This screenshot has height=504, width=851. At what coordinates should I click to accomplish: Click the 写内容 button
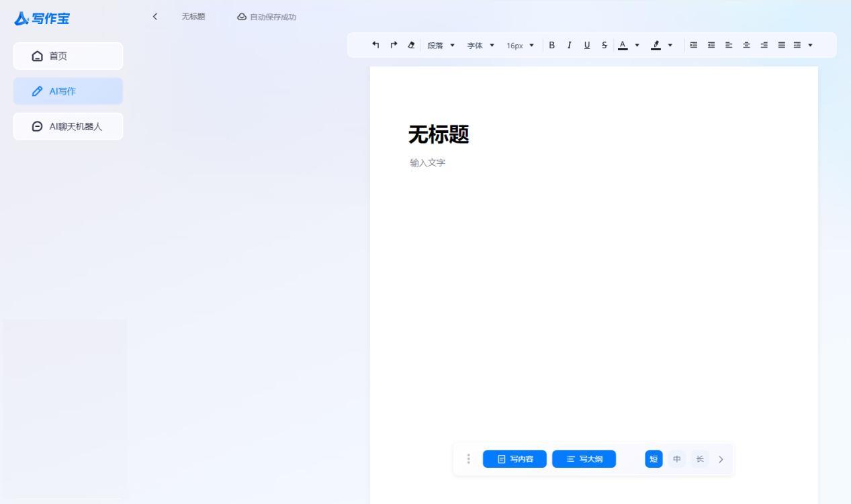coord(514,459)
